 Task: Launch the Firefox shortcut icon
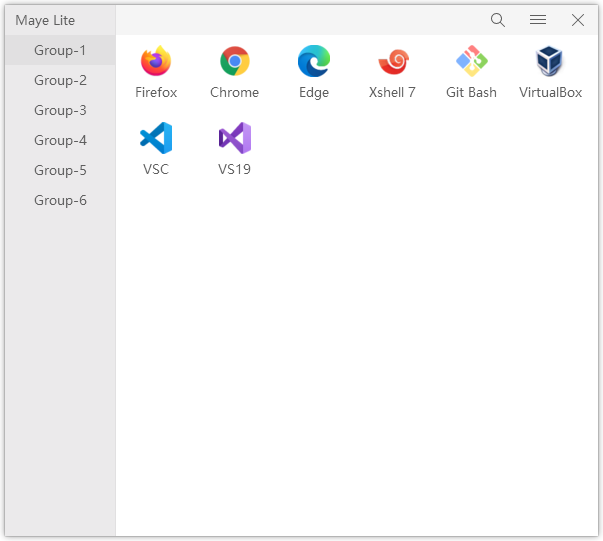pos(156,62)
